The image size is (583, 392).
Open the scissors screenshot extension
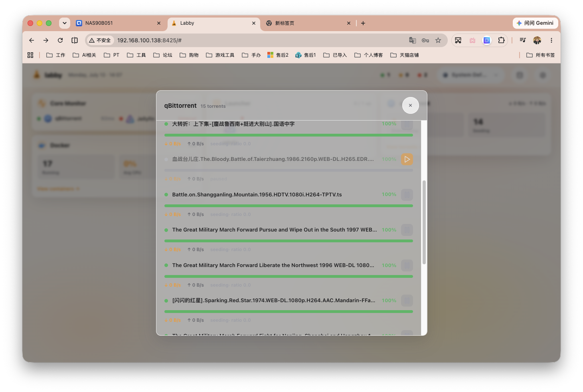pyautogui.click(x=458, y=40)
